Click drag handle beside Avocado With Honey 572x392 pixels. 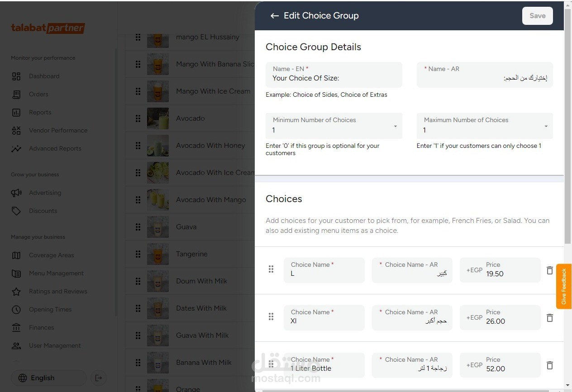pos(138,146)
